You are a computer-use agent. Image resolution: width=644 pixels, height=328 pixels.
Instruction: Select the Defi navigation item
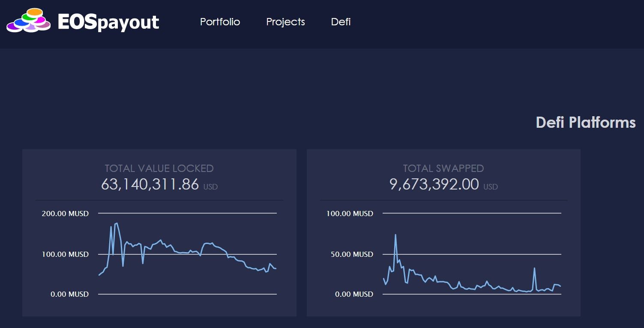(x=341, y=22)
